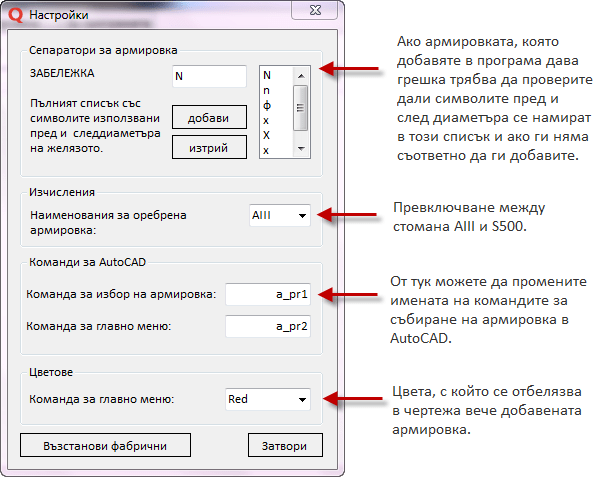Click the scroll-down arrow of the separators list
This screenshot has width=611, height=477.
tap(301, 150)
